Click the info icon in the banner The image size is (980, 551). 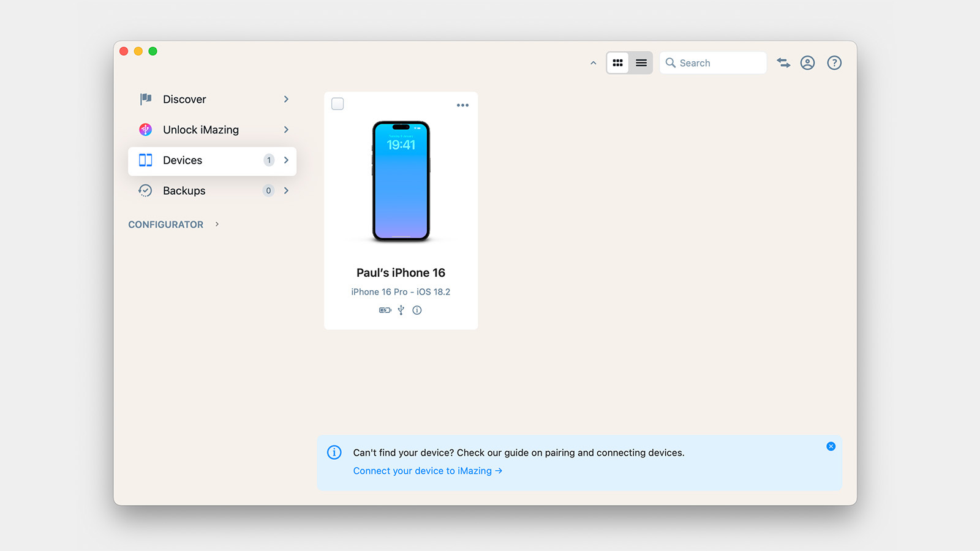click(x=334, y=452)
